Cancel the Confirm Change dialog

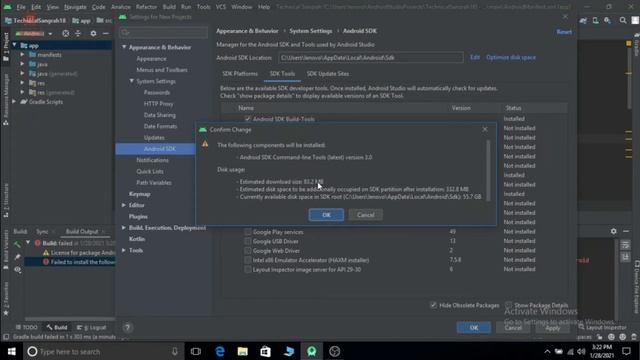(x=365, y=215)
